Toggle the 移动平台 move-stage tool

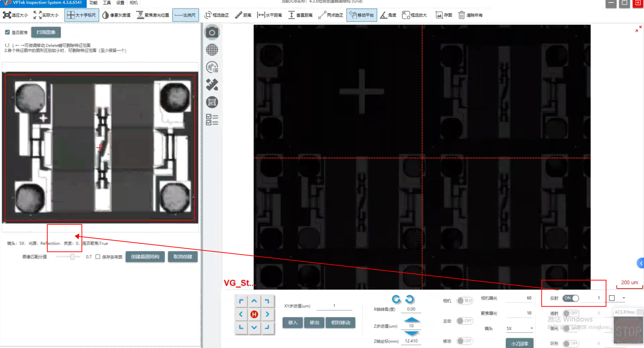click(x=362, y=15)
